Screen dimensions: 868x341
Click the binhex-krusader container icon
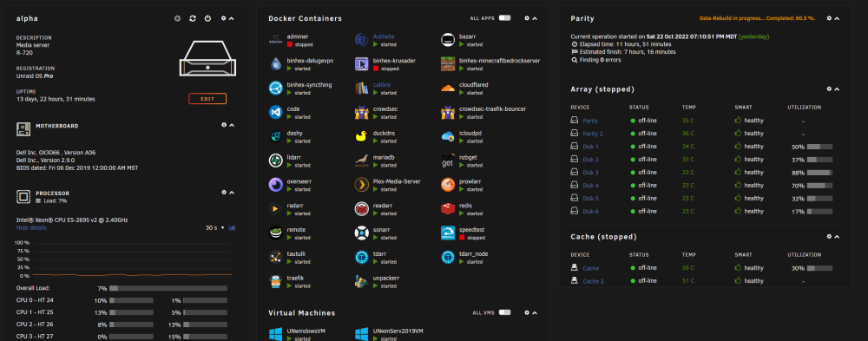click(361, 64)
